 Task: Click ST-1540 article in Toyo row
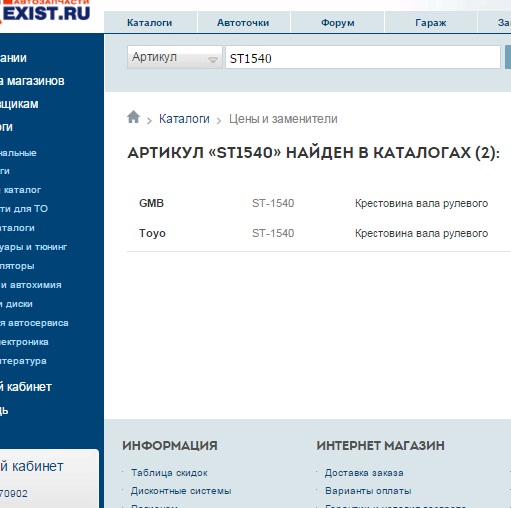(273, 233)
